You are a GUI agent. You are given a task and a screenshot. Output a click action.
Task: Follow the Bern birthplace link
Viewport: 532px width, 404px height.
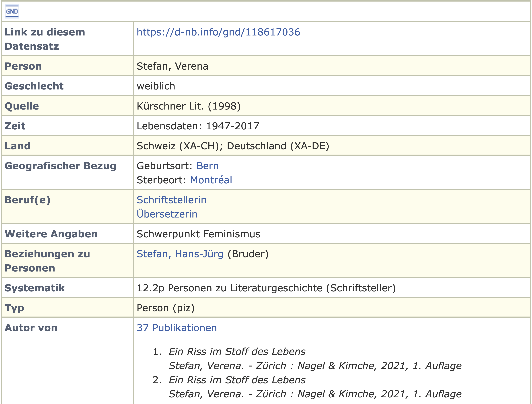pyautogui.click(x=207, y=166)
